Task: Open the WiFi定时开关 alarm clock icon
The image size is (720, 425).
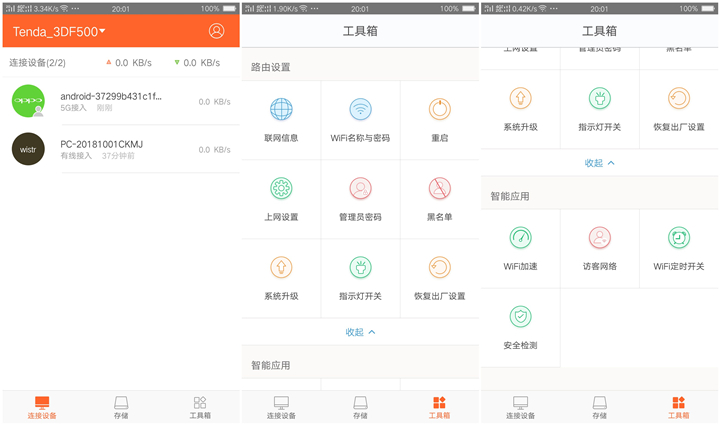Action: pos(679,238)
